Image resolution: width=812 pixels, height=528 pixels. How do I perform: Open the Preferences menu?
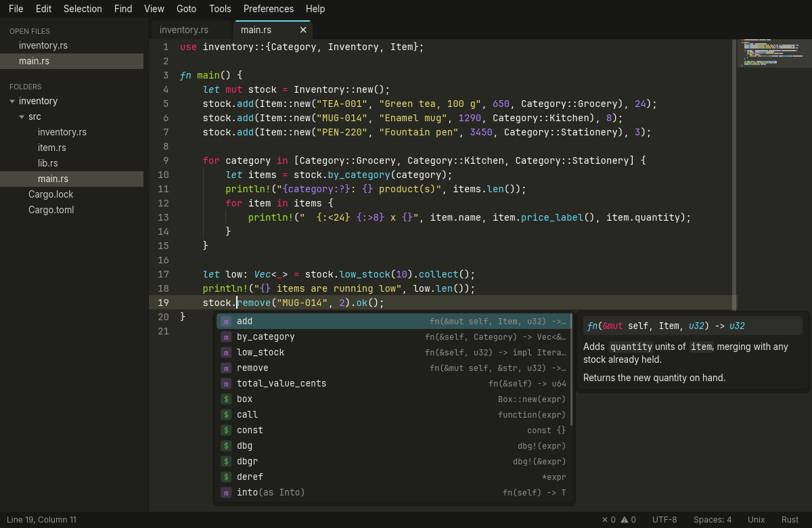[269, 9]
